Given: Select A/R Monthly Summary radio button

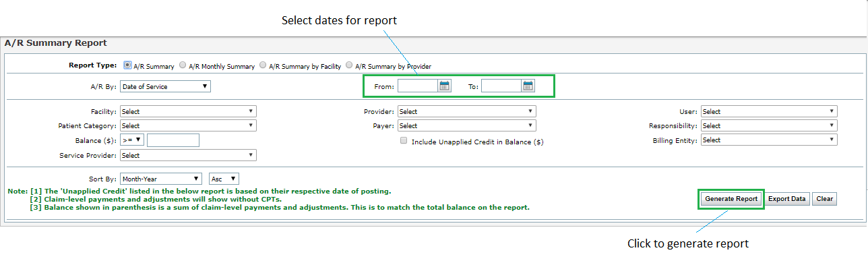Looking at the screenshot, I should 182,66.
